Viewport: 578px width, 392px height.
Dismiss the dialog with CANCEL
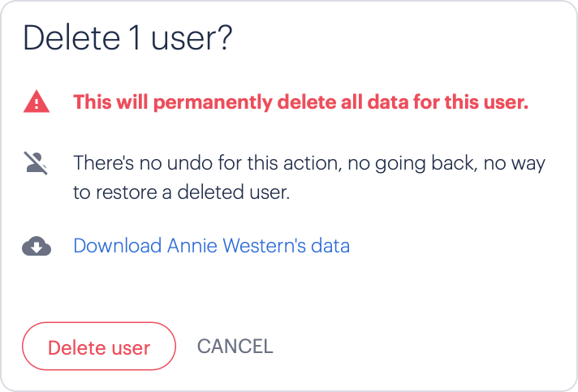point(235,347)
